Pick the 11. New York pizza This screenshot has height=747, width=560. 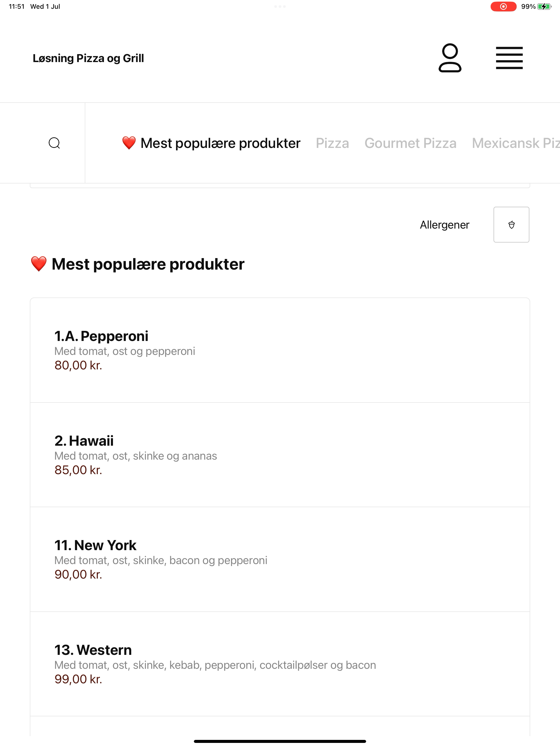[280, 559]
